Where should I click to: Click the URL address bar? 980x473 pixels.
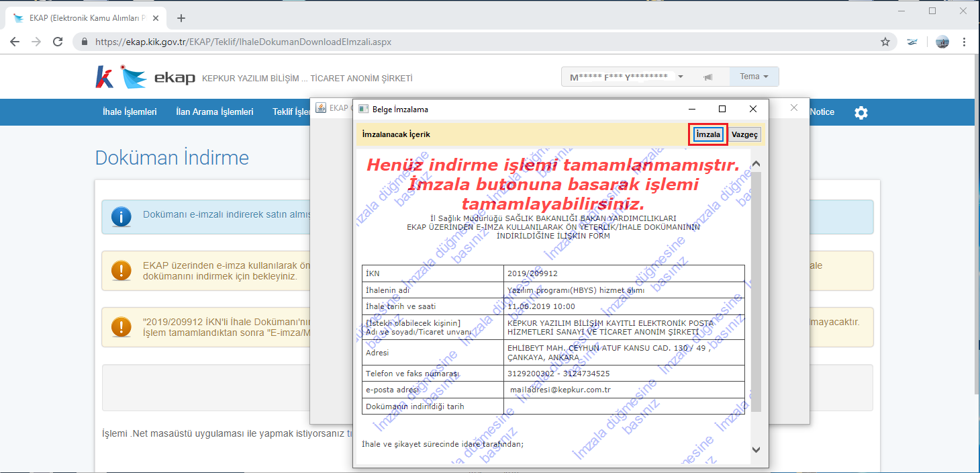[x=483, y=42]
